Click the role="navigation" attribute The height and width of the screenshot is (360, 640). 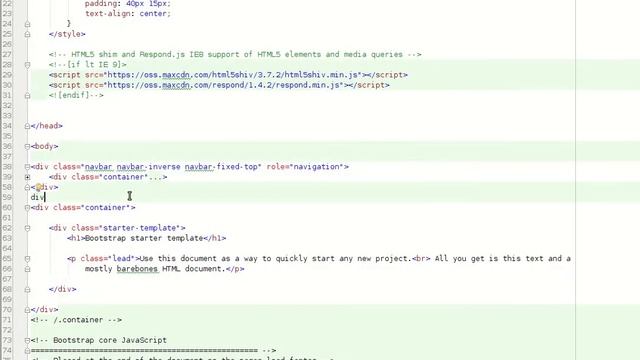point(305,167)
